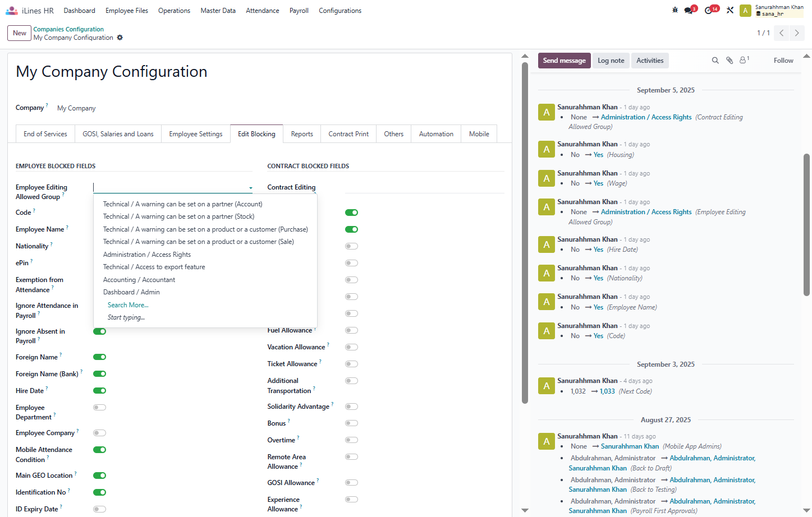Click the Send message button
This screenshot has height=517, width=812.
tap(564, 61)
